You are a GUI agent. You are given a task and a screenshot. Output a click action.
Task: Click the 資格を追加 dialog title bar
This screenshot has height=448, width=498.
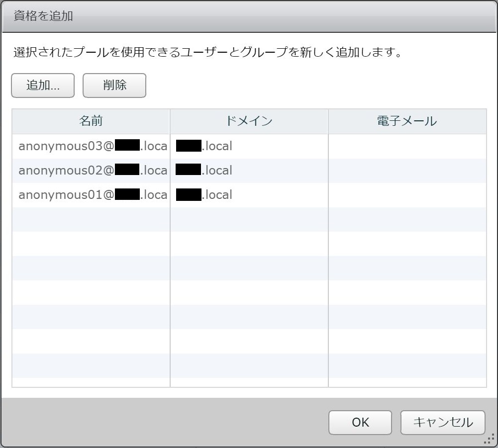coord(249,16)
